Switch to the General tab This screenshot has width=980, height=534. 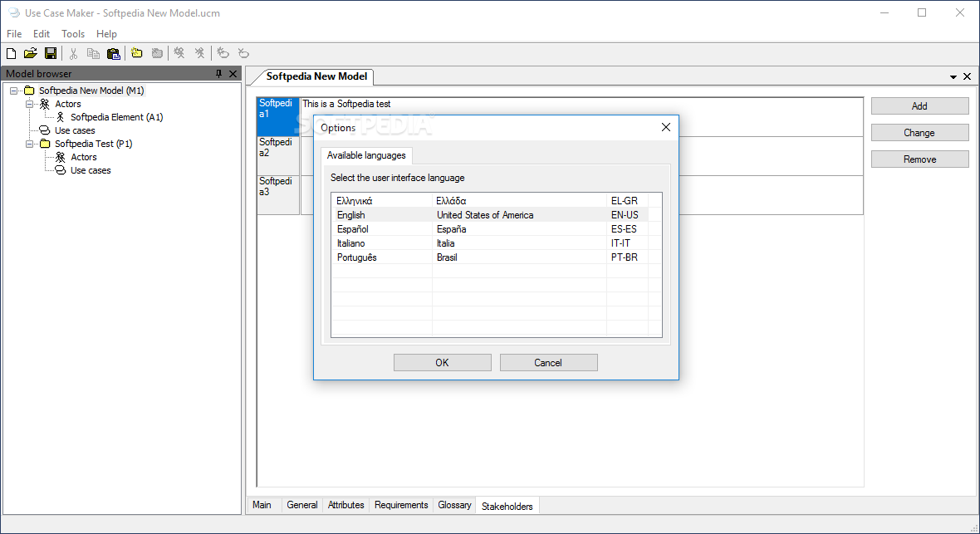(301, 505)
